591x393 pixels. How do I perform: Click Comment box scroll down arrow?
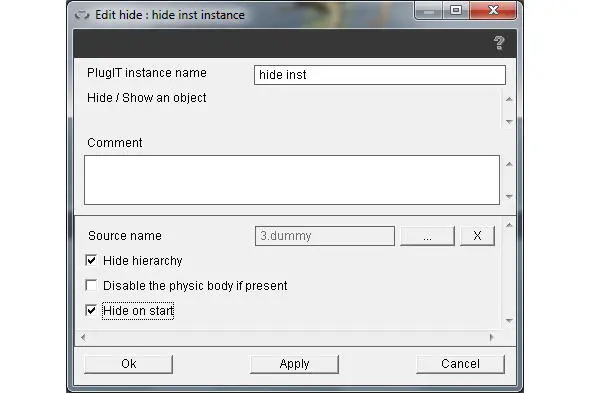pos(509,196)
